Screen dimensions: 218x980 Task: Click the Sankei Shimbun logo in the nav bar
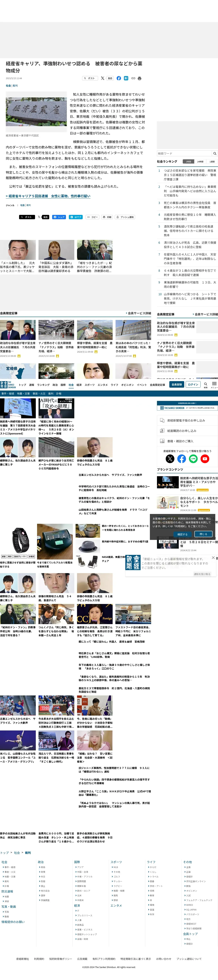[x=8, y=385]
